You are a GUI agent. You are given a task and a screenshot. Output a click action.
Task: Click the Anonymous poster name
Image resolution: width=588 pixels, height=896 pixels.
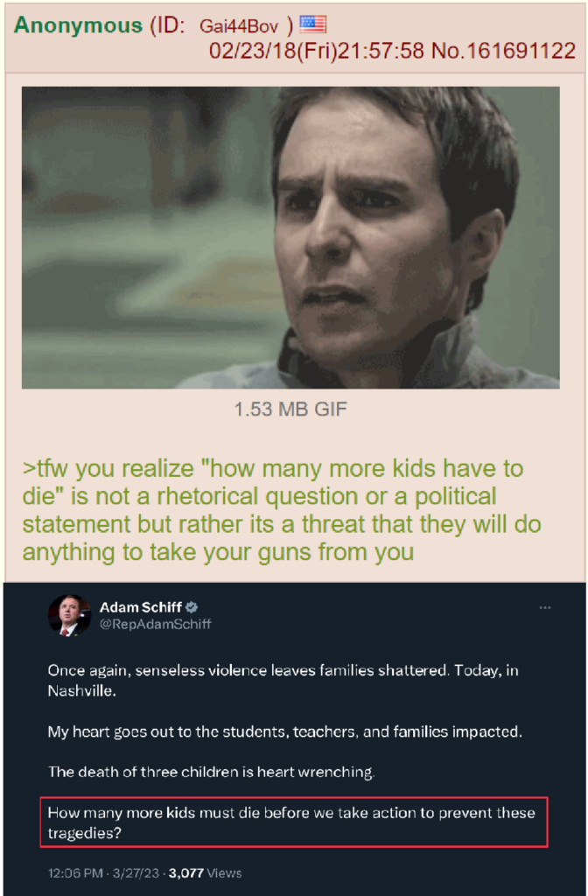pyautogui.click(x=78, y=25)
